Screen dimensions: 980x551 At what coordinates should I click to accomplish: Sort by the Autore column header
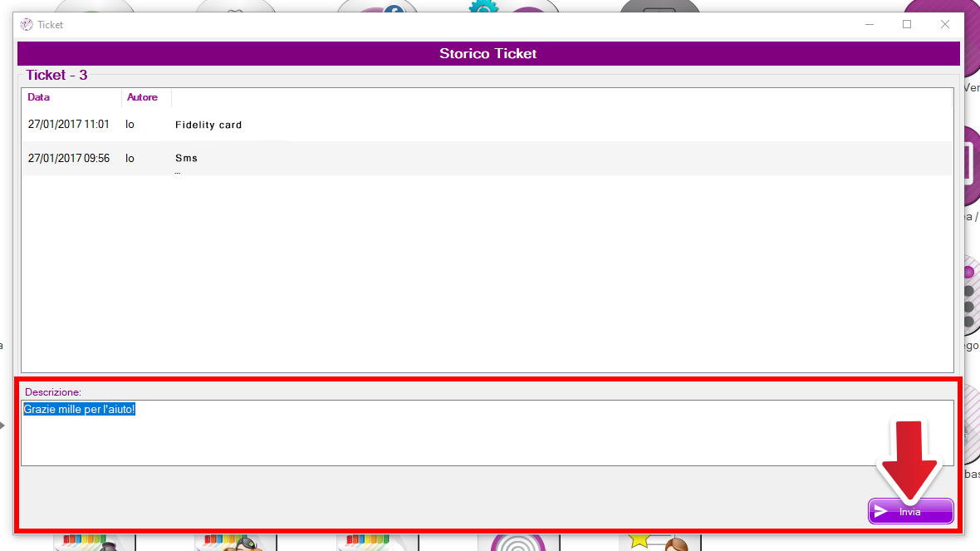click(x=142, y=97)
